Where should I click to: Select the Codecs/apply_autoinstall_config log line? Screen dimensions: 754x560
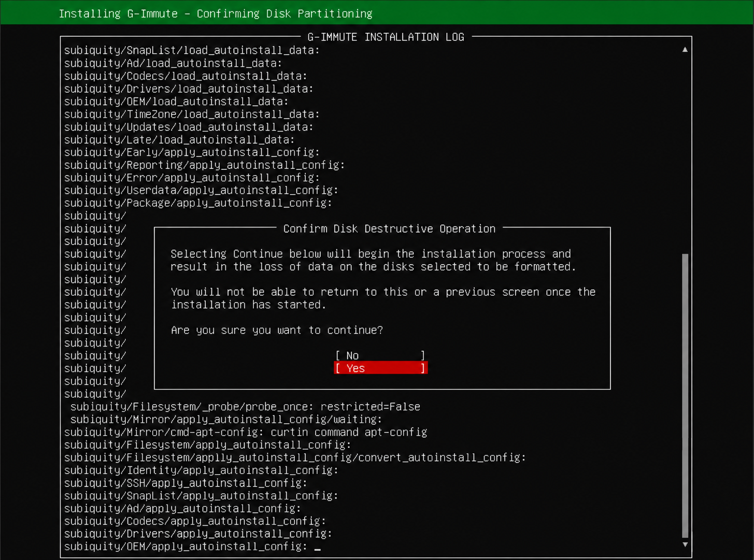[x=195, y=521]
